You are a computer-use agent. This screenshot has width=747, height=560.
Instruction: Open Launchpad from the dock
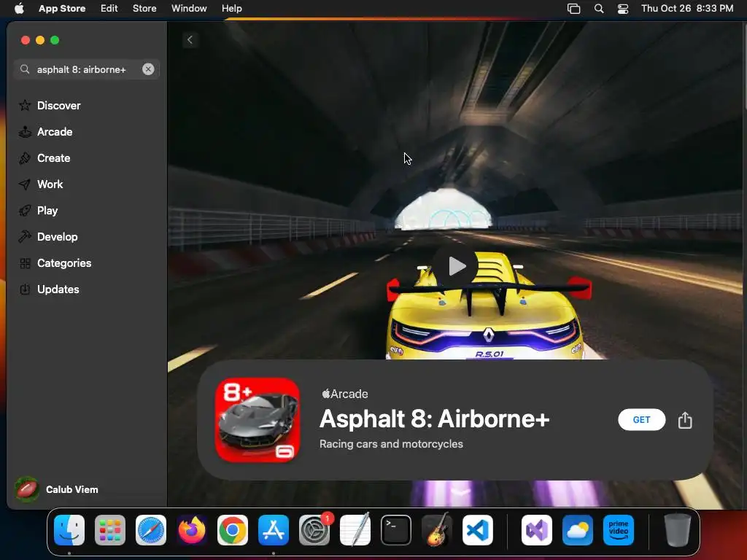click(110, 530)
